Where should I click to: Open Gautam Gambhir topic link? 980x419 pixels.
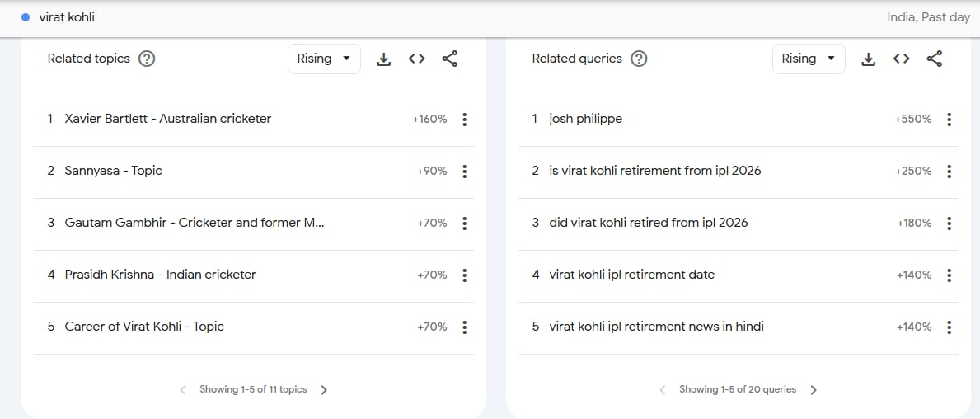(x=195, y=223)
